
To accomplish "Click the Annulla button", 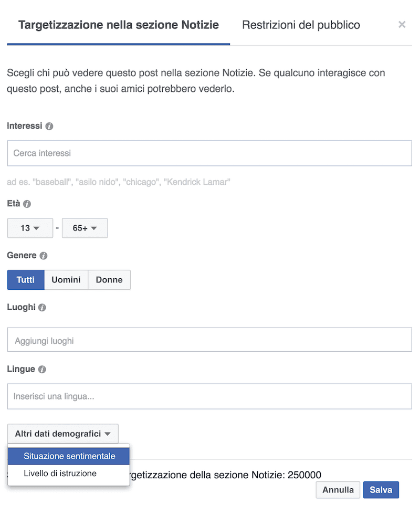I will [338, 490].
